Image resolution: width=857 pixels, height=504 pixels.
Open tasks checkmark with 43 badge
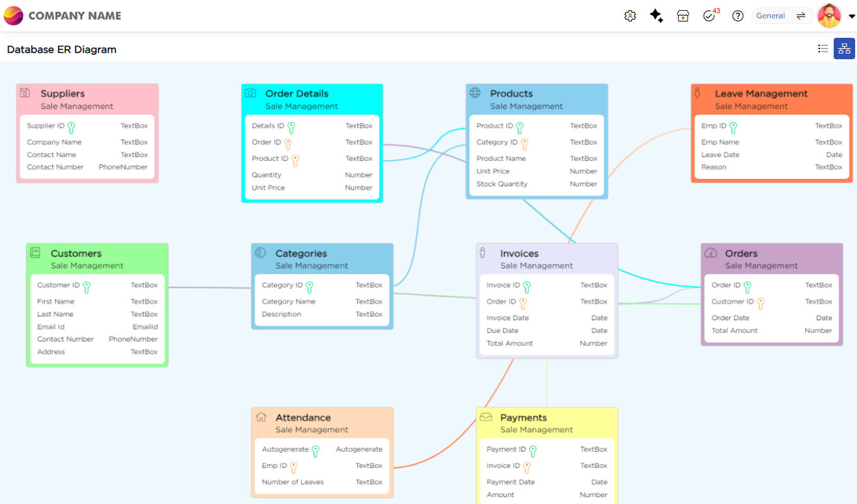point(710,16)
